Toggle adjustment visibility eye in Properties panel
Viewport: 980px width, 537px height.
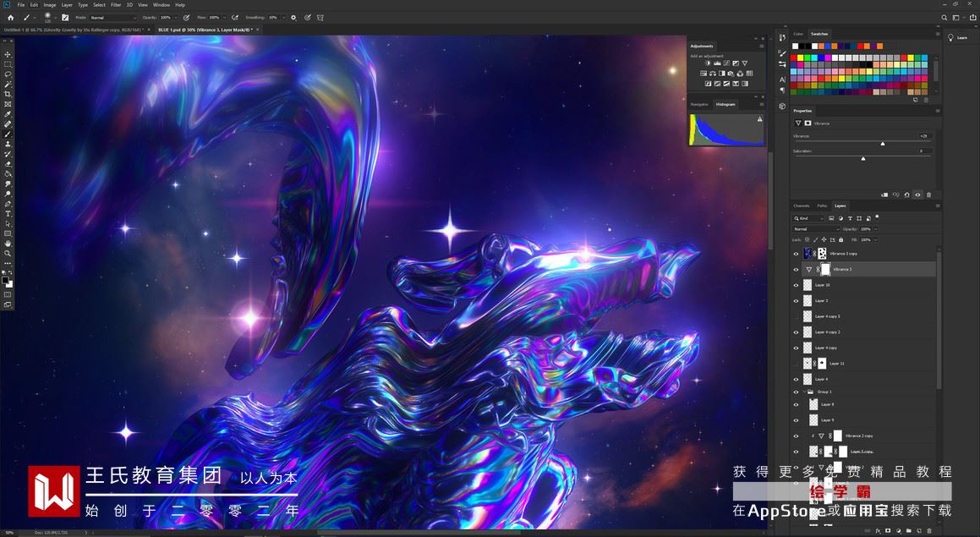tap(917, 195)
